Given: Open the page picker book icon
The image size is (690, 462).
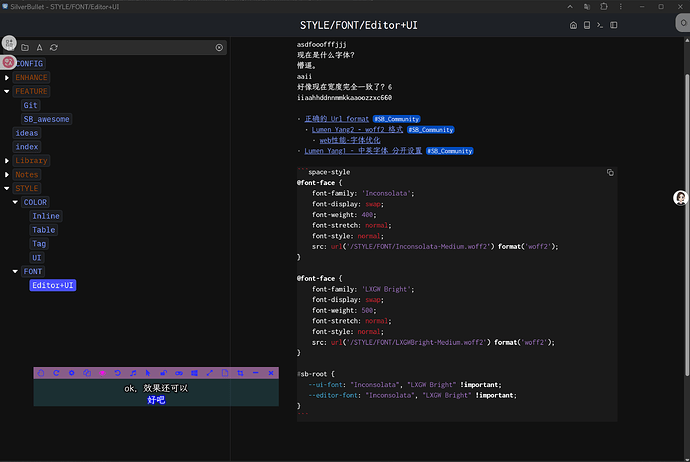Looking at the screenshot, I should click(x=586, y=25).
